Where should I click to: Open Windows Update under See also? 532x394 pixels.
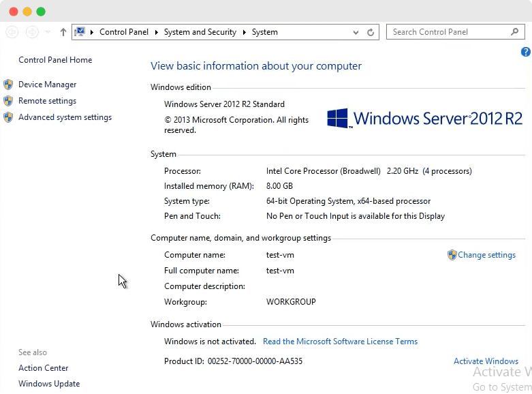click(x=49, y=384)
